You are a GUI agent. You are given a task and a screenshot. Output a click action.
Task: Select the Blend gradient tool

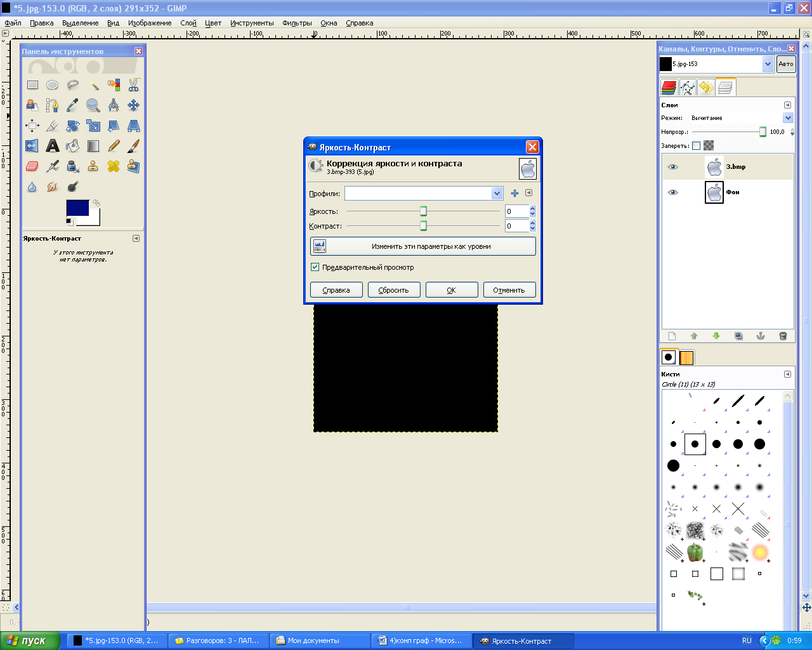[93, 146]
